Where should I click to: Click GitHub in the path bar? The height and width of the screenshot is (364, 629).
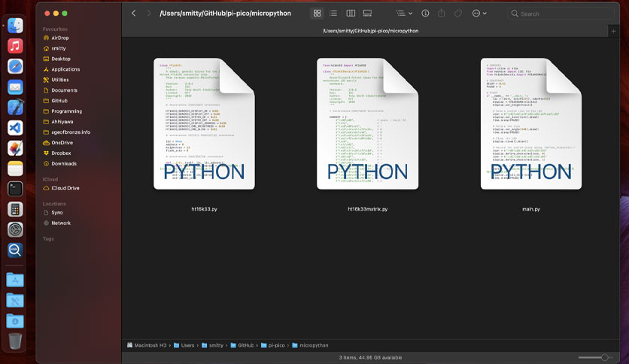click(242, 345)
